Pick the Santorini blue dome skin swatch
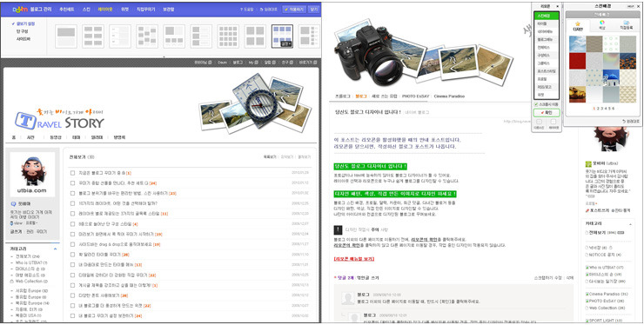Screen dimensions: 644x325 tap(611, 77)
